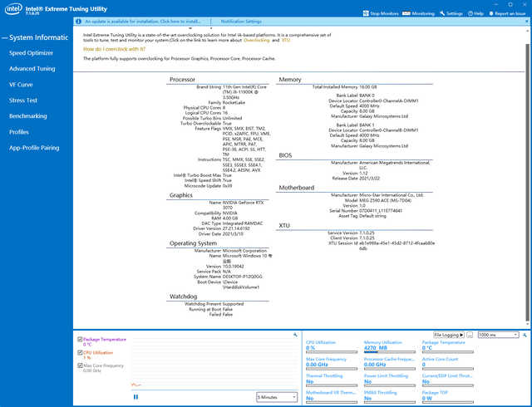Click the monitoring graph chart area
This screenshot has width=532, height=407.
214,363
